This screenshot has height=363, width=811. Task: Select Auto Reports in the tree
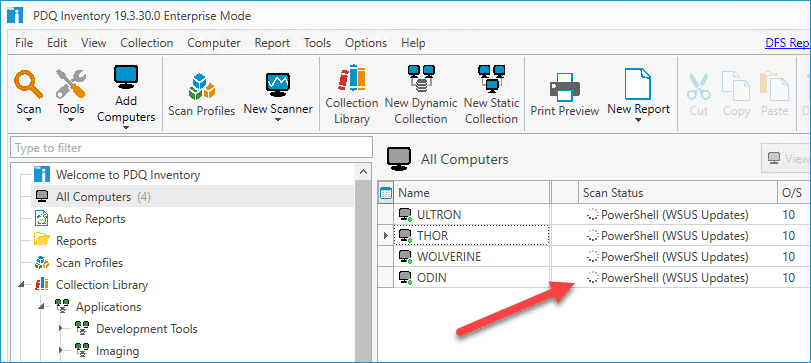[91, 219]
